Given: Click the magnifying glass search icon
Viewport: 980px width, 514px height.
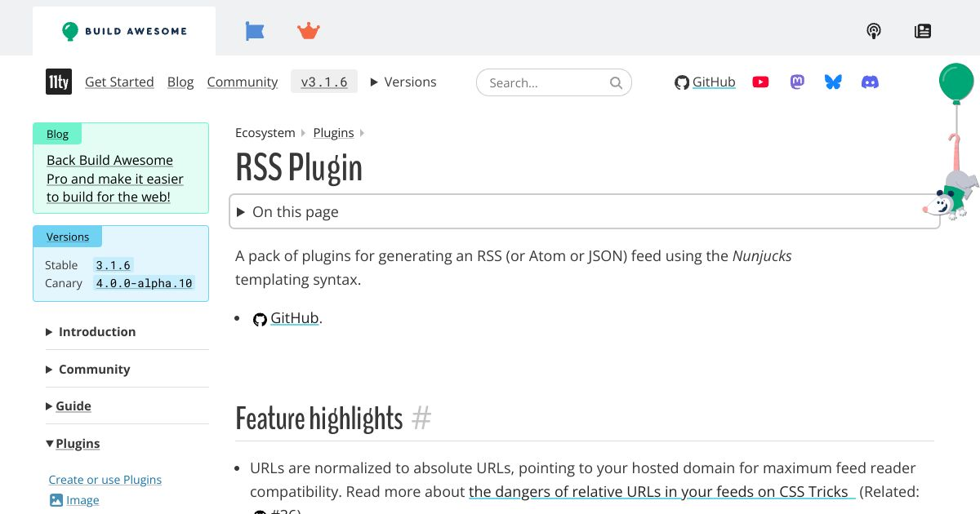Looking at the screenshot, I should [x=616, y=82].
